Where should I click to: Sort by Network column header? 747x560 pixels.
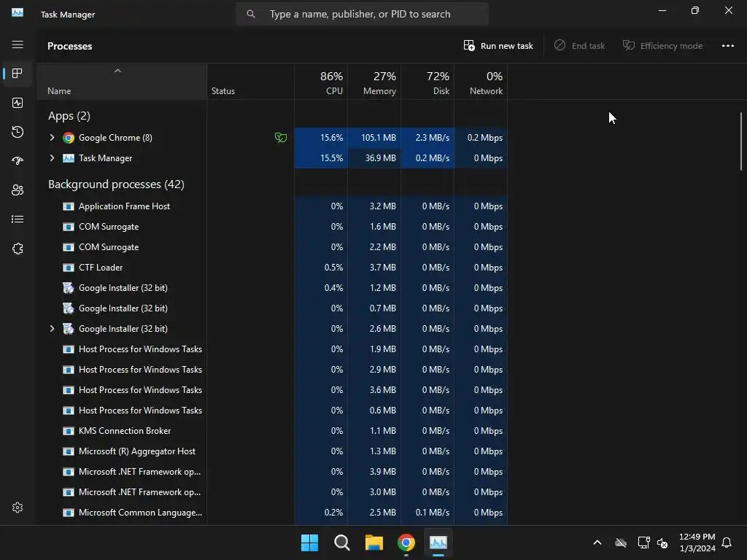[x=481, y=82]
